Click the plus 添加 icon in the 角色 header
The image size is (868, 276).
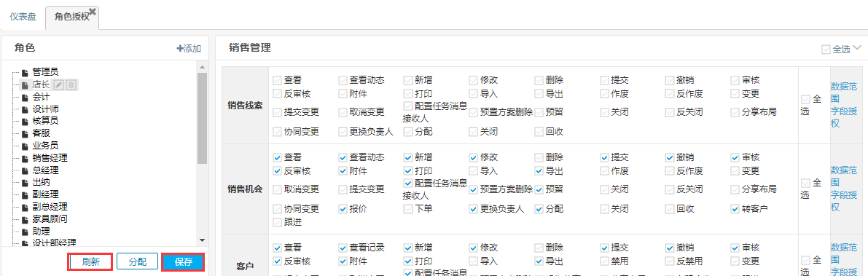(x=179, y=49)
